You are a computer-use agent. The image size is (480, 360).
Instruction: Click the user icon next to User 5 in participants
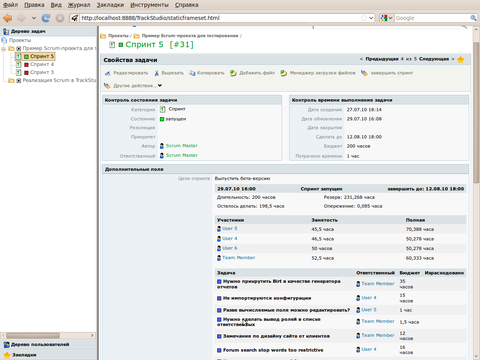219,229
